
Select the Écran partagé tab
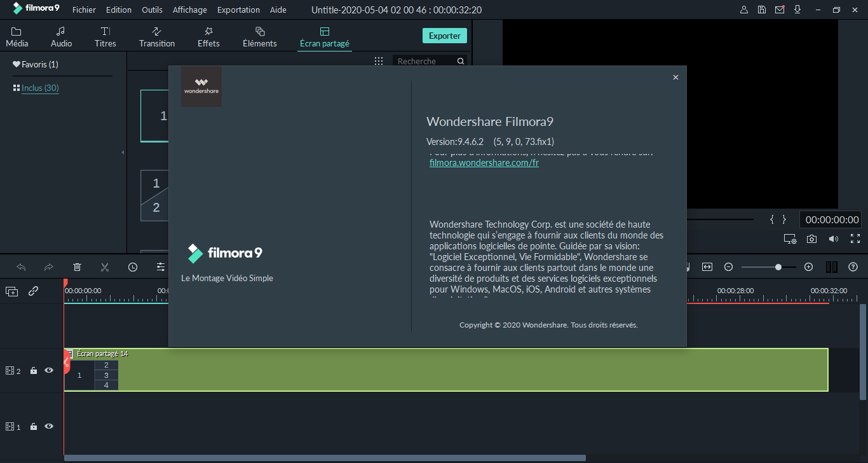point(325,38)
